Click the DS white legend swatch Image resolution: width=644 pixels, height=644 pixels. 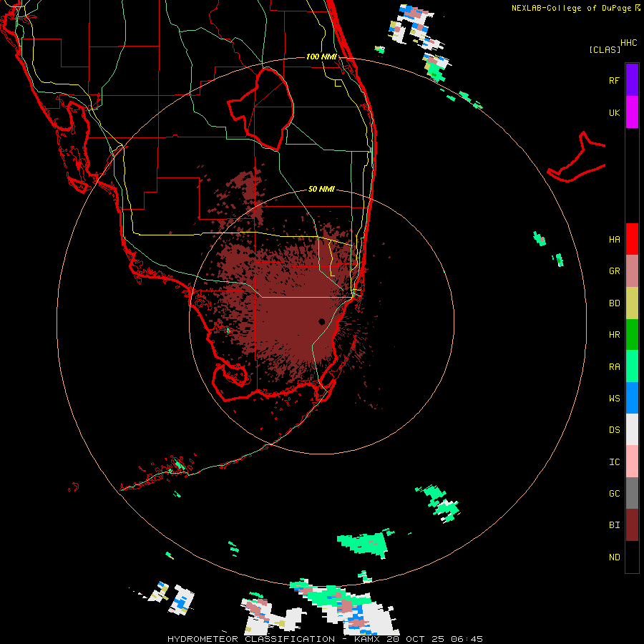[x=632, y=429]
